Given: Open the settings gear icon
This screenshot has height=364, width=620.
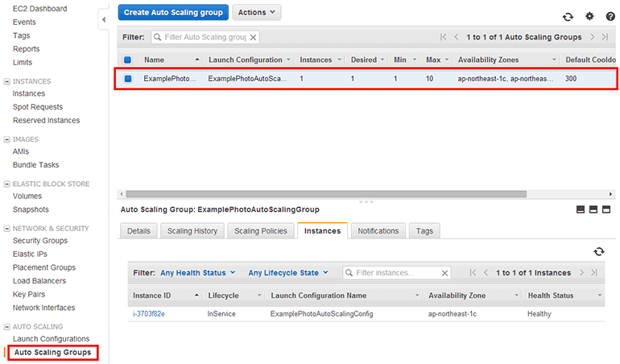Looking at the screenshot, I should (589, 16).
